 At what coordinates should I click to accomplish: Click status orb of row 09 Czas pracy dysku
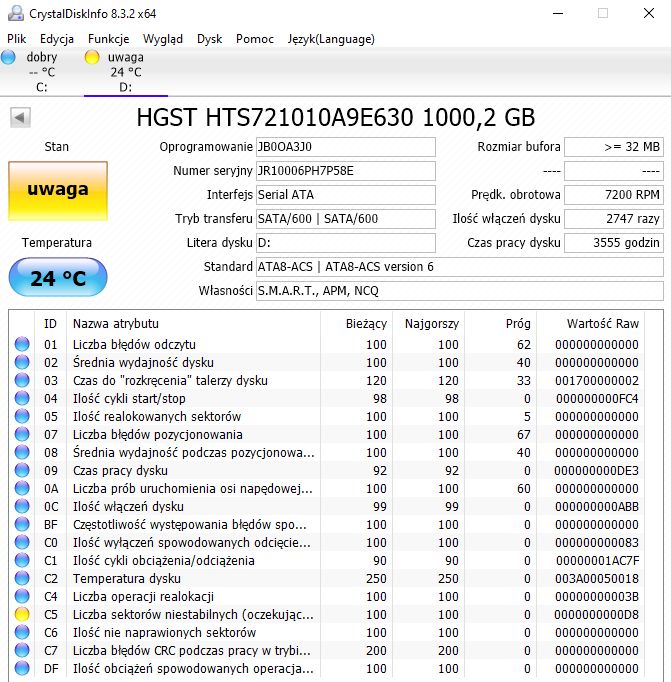tap(22, 470)
